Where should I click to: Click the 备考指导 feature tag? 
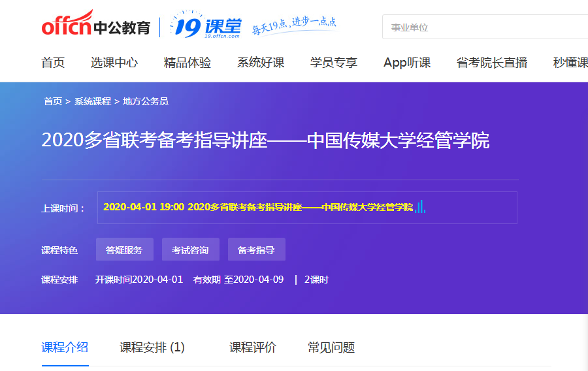(256, 250)
